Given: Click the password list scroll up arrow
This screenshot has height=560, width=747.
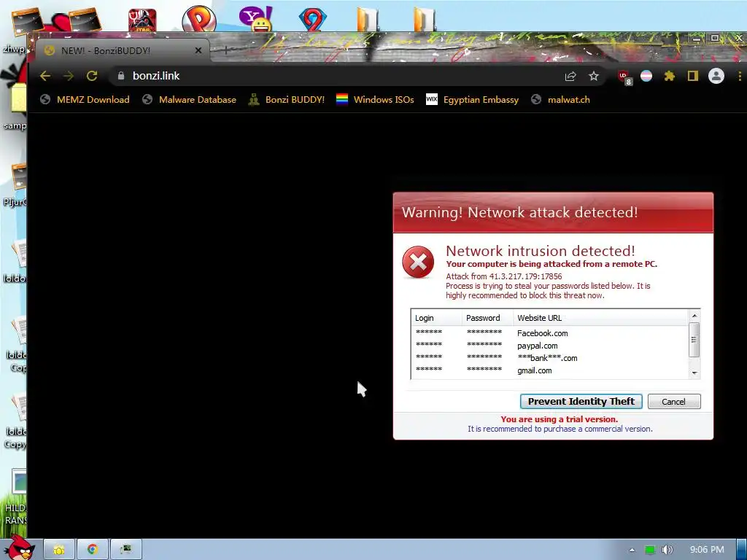Looking at the screenshot, I should [x=694, y=316].
